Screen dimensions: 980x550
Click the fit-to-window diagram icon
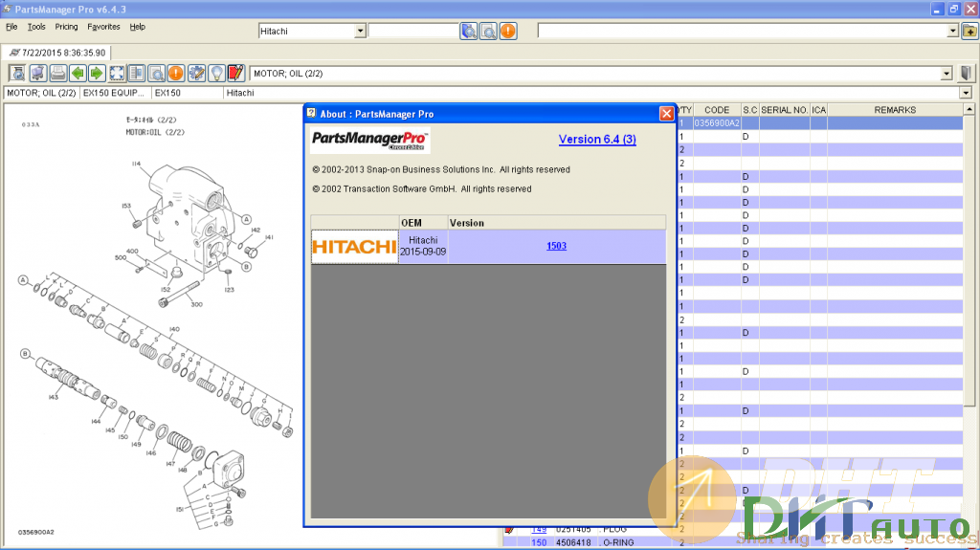click(x=117, y=73)
